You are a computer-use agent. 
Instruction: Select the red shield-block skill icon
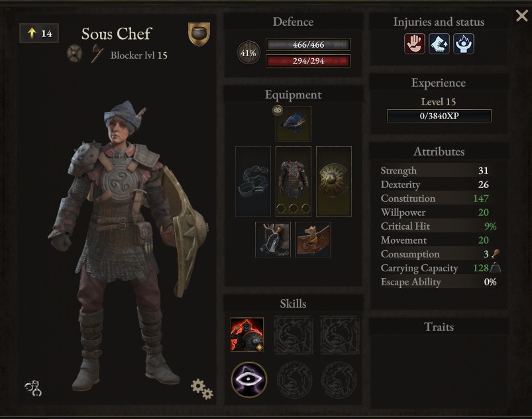coord(247,334)
